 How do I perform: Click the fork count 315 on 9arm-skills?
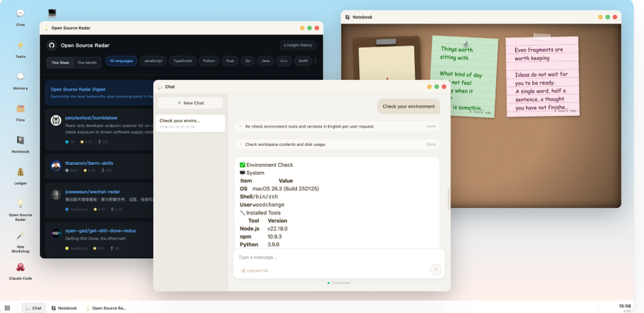click(106, 170)
